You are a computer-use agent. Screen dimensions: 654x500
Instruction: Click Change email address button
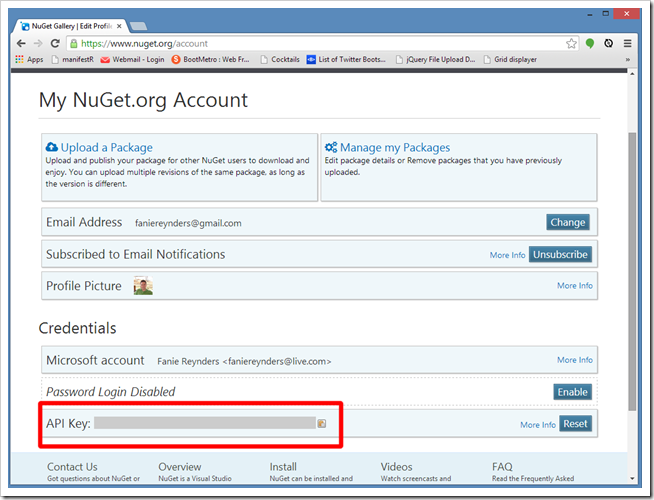click(568, 222)
